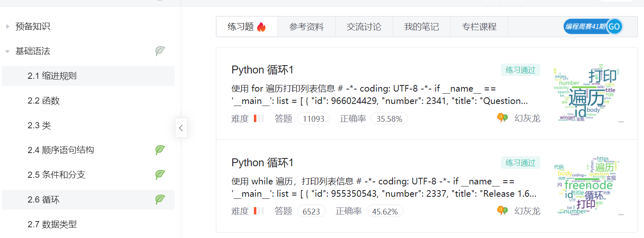Switch to the 交流讨论 tab
Screen dimensions: 644x238
coord(364,27)
